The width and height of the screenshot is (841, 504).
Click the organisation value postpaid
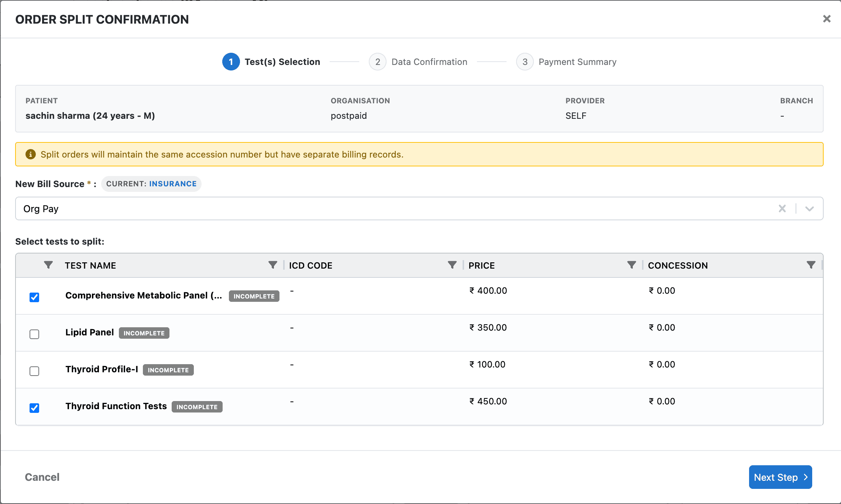tap(349, 116)
